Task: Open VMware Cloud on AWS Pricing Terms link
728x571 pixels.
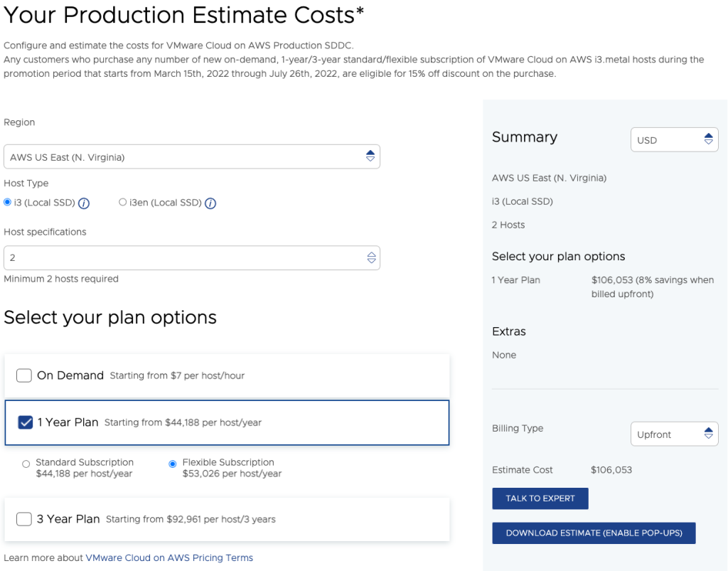Action: click(169, 558)
